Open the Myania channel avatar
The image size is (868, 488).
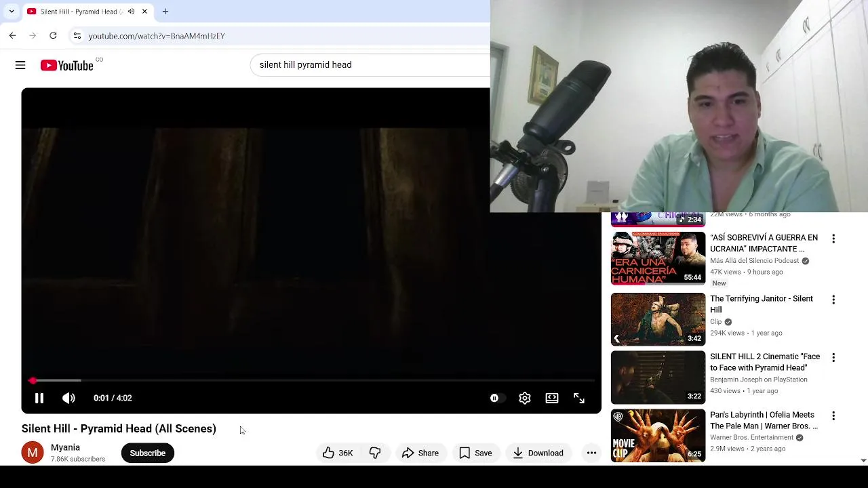tap(33, 453)
